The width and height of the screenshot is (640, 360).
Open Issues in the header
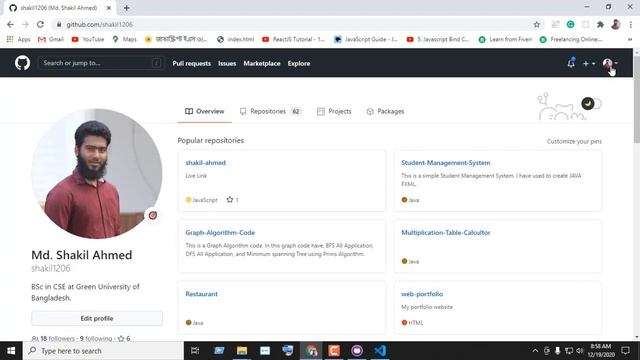227,63
